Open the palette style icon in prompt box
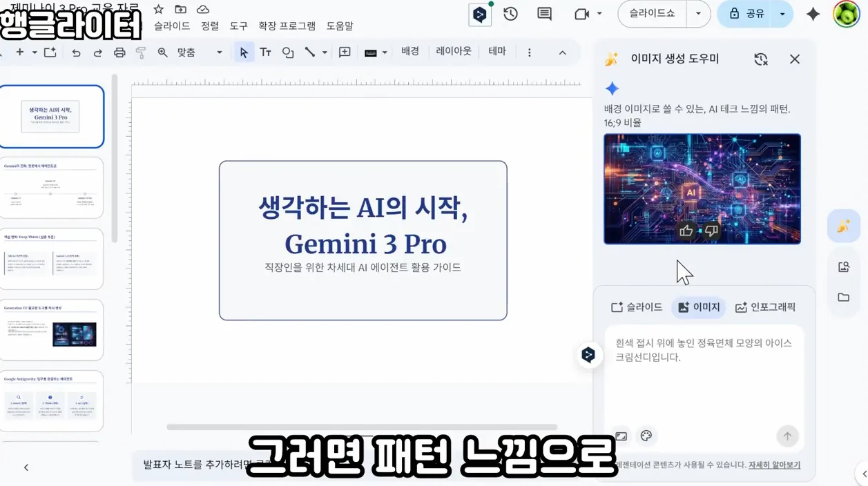 pos(646,436)
